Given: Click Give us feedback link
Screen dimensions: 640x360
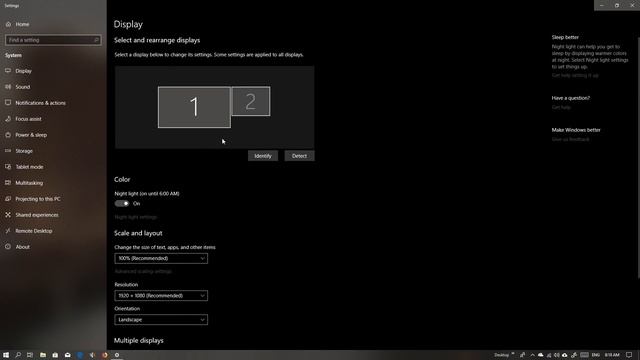Looking at the screenshot, I should click(570, 139).
